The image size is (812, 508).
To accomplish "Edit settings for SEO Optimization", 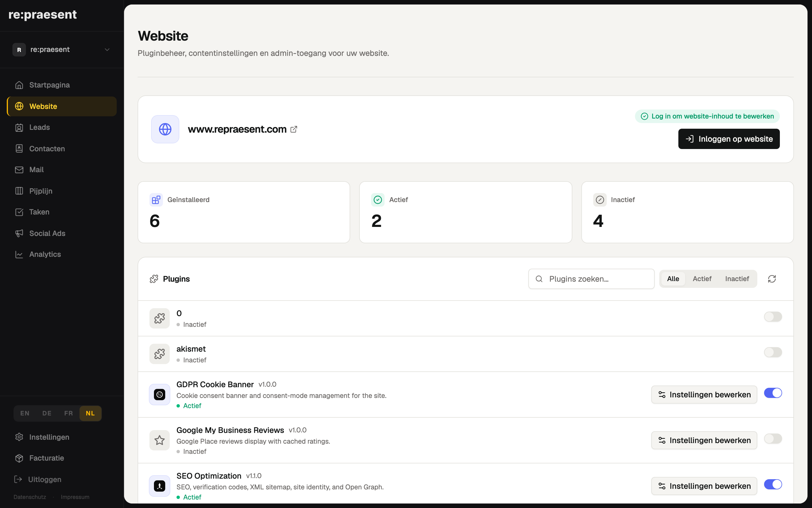I will [704, 486].
